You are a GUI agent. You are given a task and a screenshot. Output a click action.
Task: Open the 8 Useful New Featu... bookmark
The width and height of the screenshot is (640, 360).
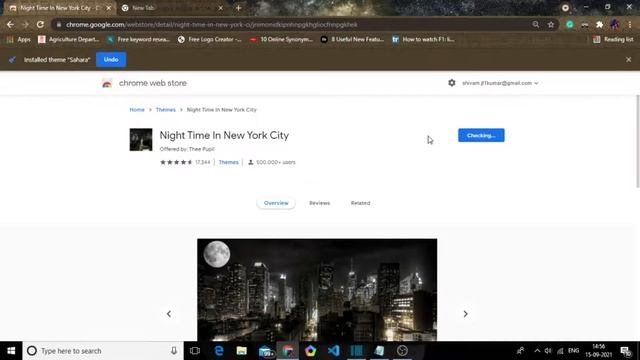(352, 40)
